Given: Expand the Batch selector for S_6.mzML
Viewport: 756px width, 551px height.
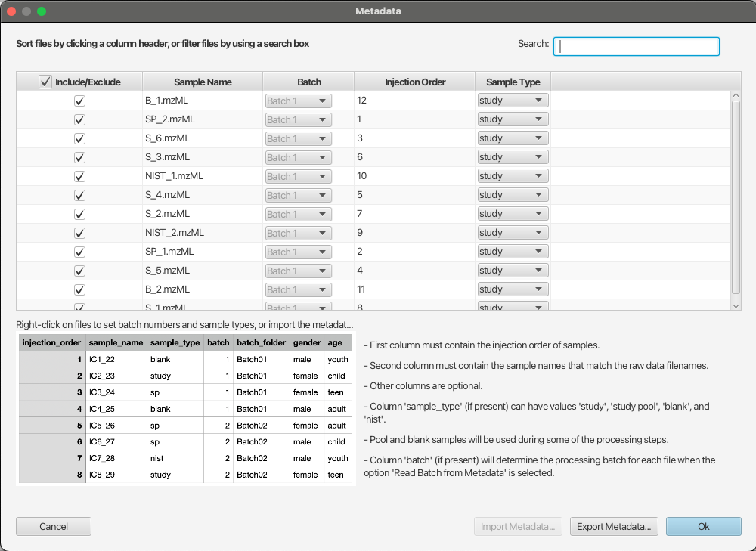Looking at the screenshot, I should 299,138.
